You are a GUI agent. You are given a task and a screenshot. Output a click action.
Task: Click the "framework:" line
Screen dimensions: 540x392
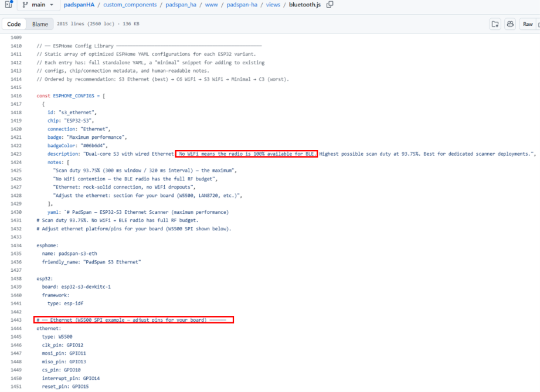(56, 295)
